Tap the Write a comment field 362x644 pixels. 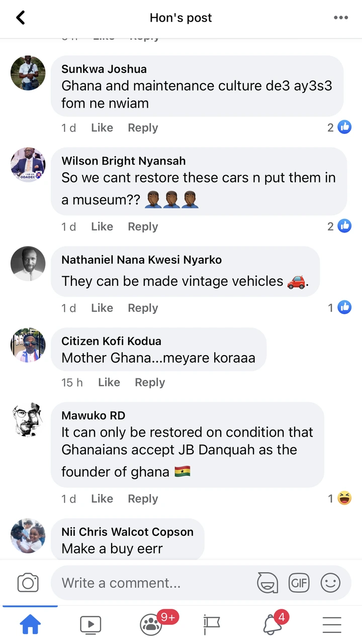pyautogui.click(x=151, y=583)
